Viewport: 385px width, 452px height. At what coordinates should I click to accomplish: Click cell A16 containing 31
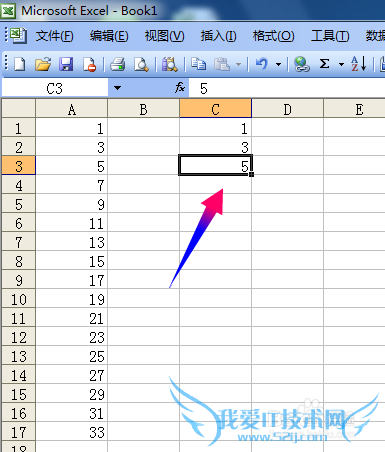tap(72, 413)
